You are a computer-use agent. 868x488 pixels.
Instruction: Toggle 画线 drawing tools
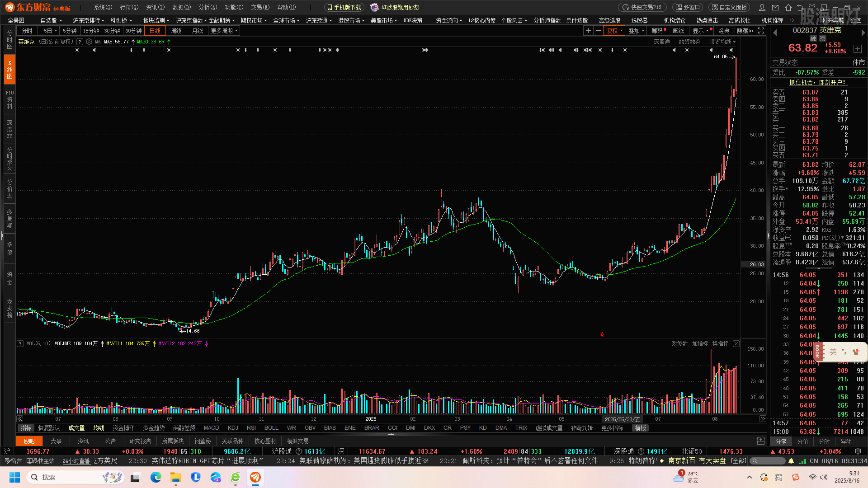[x=678, y=31]
